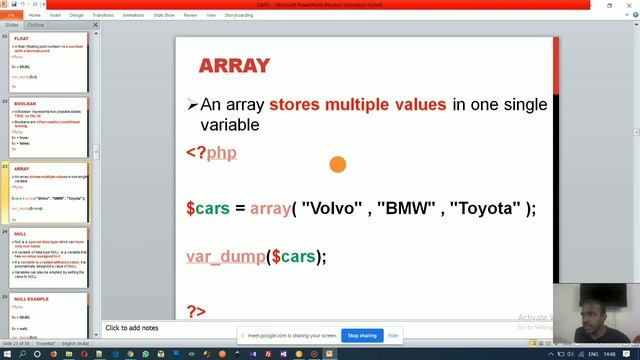Click the 'var_dump($cars);' code line
This screenshot has width=640, height=360.
256,257
